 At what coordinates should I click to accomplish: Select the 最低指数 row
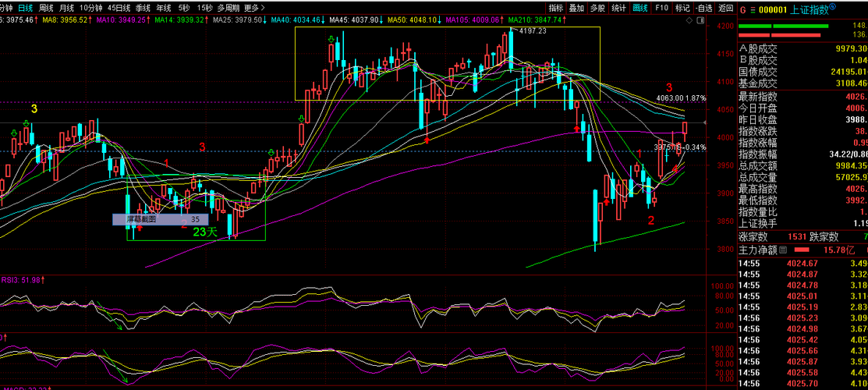click(802, 200)
